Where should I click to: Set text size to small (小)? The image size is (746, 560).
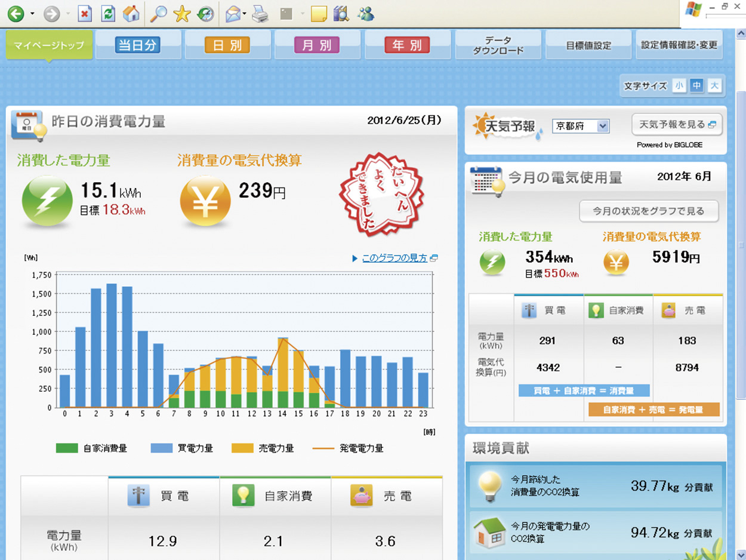click(x=679, y=86)
